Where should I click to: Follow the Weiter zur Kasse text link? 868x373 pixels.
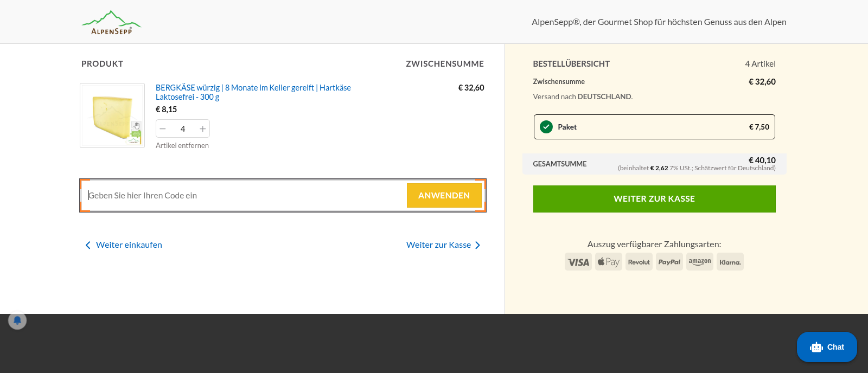click(443, 245)
